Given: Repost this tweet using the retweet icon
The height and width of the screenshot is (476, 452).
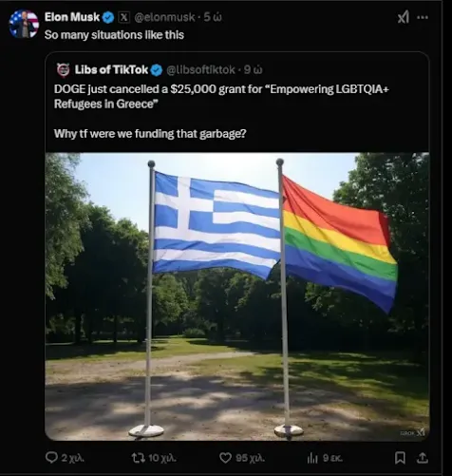Looking at the screenshot, I should click(x=139, y=458).
